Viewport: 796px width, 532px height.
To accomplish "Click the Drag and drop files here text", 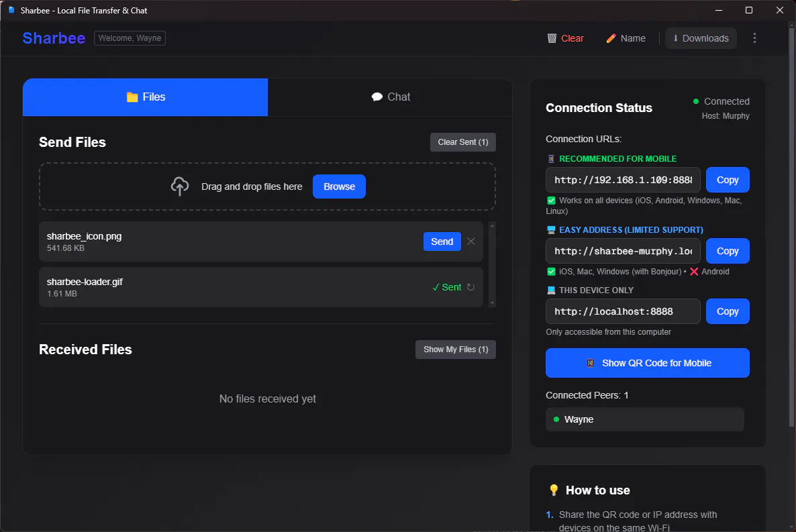I will (252, 187).
